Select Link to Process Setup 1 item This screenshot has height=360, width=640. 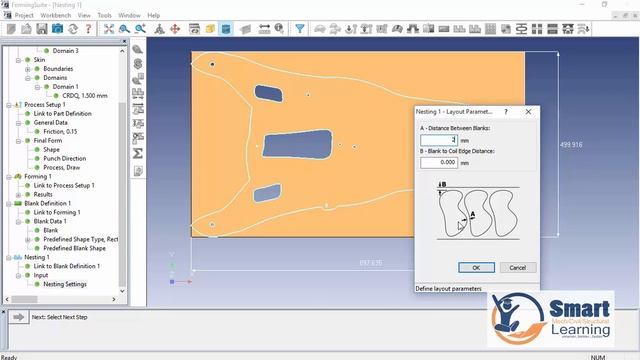(64, 185)
